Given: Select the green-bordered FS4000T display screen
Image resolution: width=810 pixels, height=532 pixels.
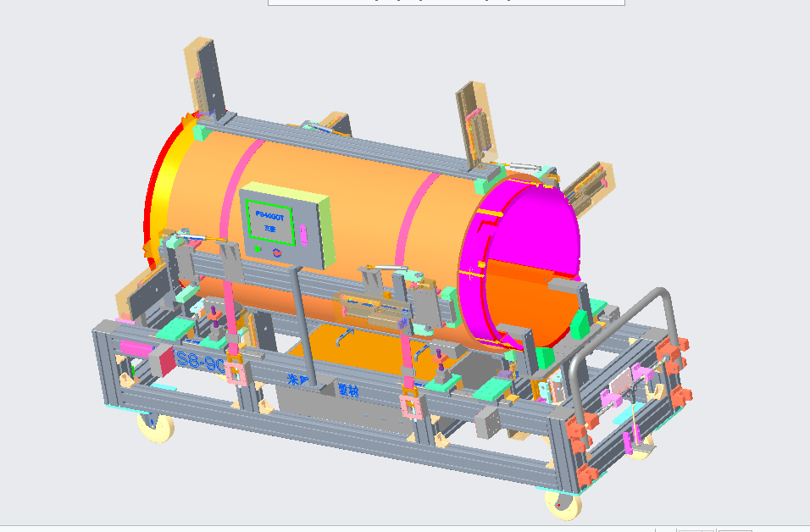Looking at the screenshot, I should click(x=270, y=223).
